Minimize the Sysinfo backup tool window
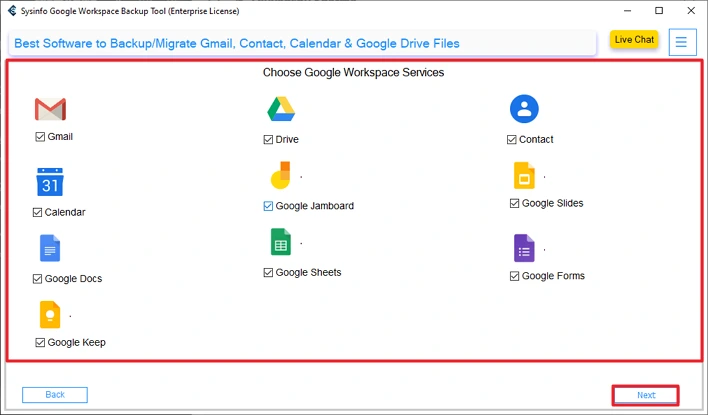This screenshot has height=415, width=708. click(x=627, y=10)
